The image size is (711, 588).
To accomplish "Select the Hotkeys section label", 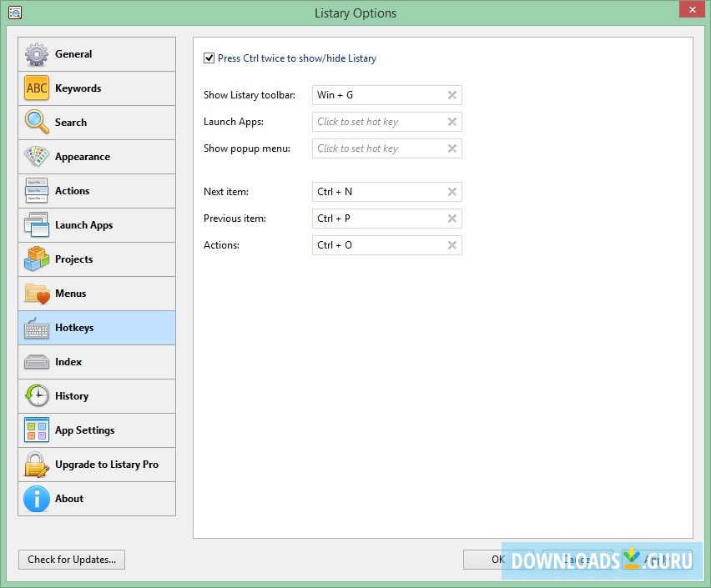I will point(74,328).
